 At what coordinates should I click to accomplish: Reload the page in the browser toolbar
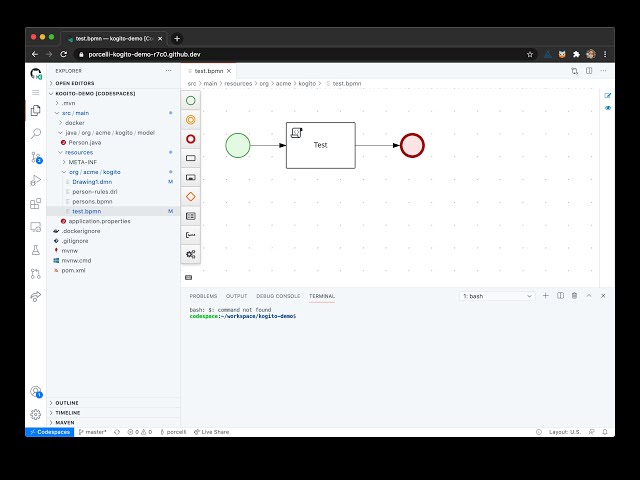pos(63,54)
